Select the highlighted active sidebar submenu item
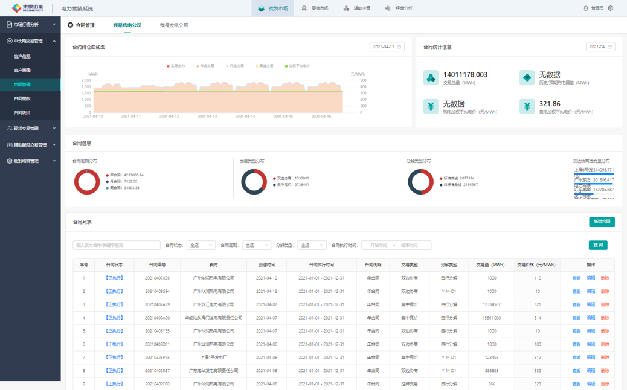This screenshot has height=390, width=627. [x=30, y=84]
